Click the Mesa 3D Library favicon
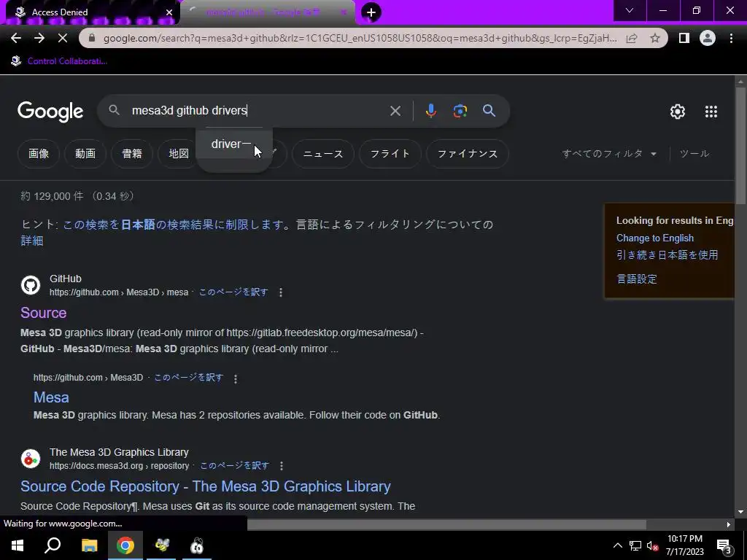This screenshot has width=747, height=560. pos(31,459)
